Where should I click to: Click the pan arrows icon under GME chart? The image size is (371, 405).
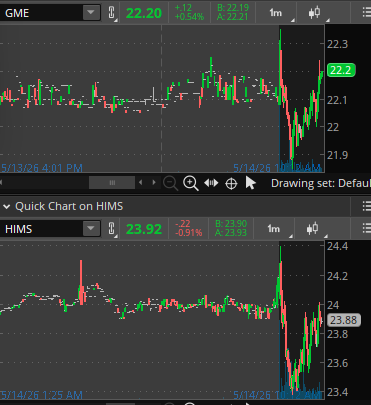(x=211, y=183)
